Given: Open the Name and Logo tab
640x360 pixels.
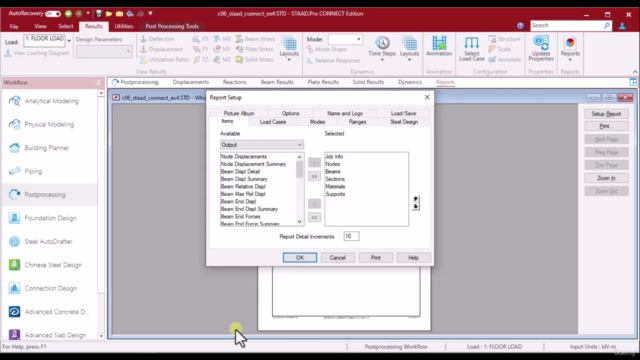Looking at the screenshot, I should [345, 113].
